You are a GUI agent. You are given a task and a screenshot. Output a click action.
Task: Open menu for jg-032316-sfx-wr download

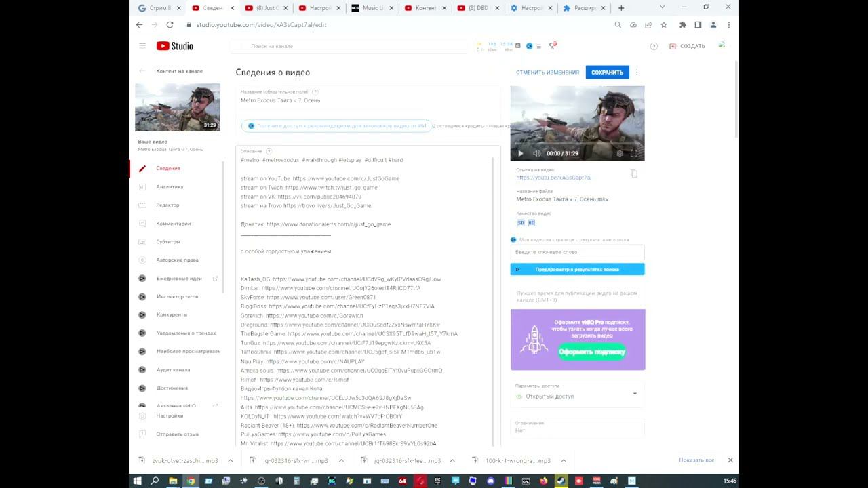pyautogui.click(x=341, y=461)
